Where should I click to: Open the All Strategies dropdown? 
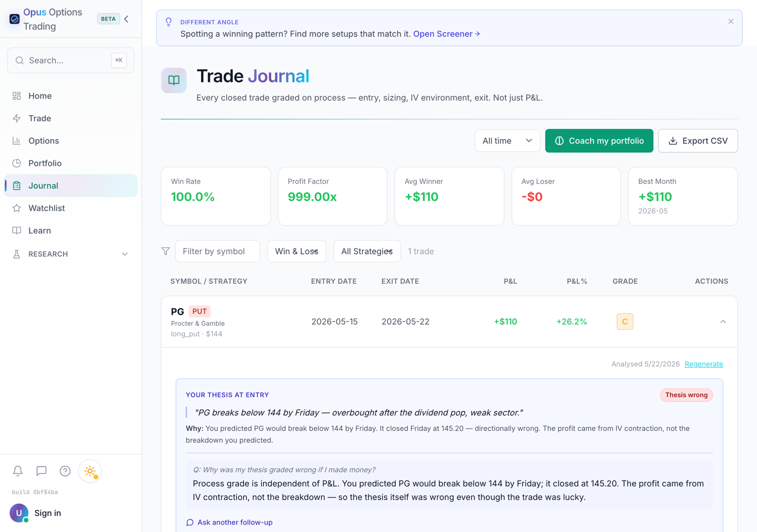(367, 251)
